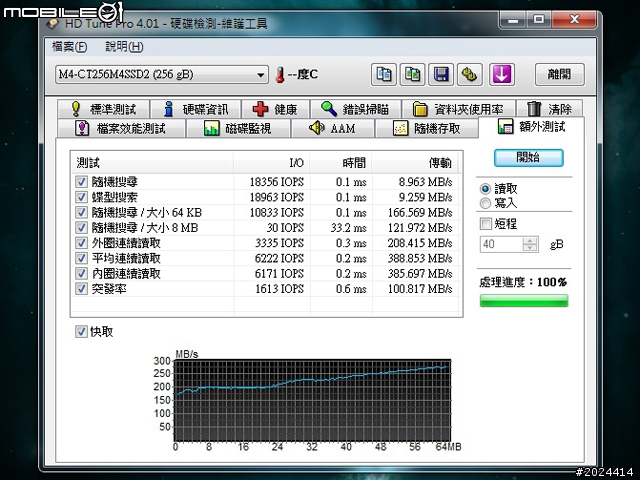The width and height of the screenshot is (640, 480).
Task: Click the 處理進度: 100% label
Action: tap(523, 282)
